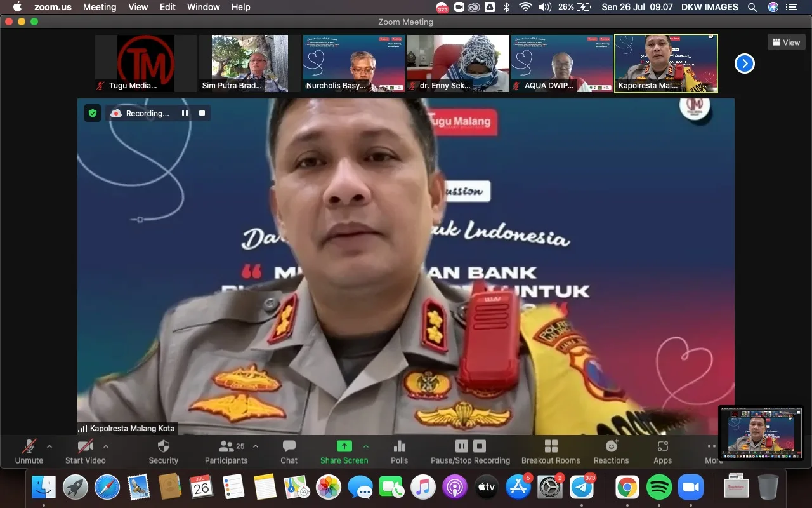Image resolution: width=812 pixels, height=508 pixels.
Task: Click the green encryption shield icon
Action: [x=93, y=113]
